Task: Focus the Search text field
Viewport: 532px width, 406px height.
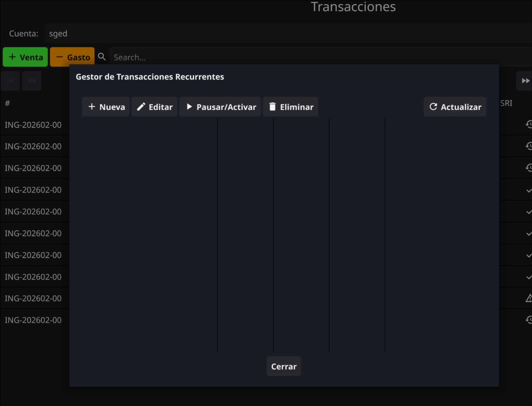Action: point(302,57)
